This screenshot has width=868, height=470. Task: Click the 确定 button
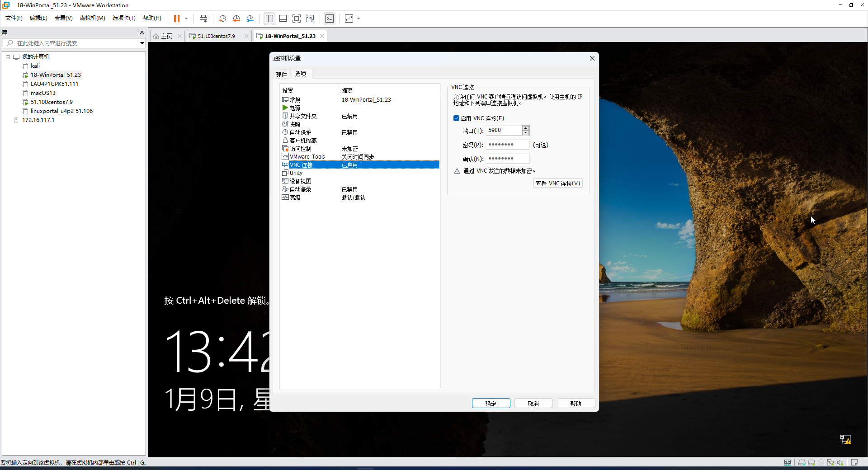pyautogui.click(x=491, y=404)
